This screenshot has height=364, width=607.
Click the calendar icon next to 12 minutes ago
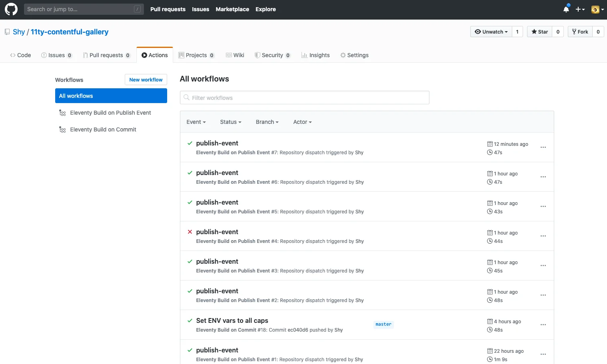click(x=490, y=144)
